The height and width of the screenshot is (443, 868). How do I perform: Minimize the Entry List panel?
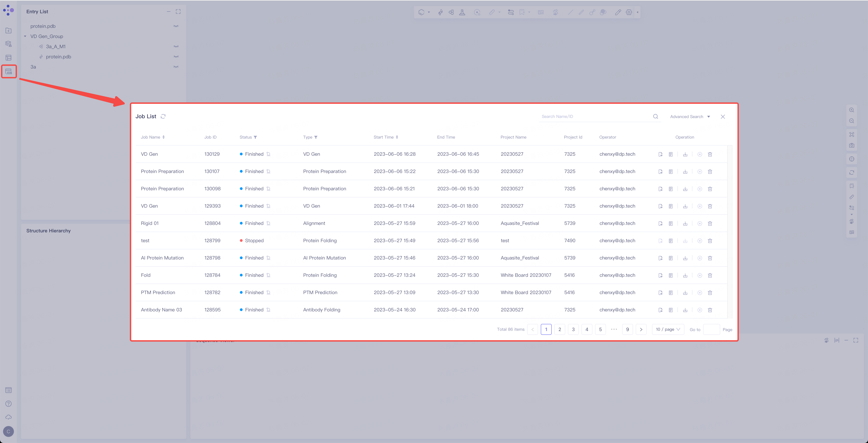click(169, 12)
